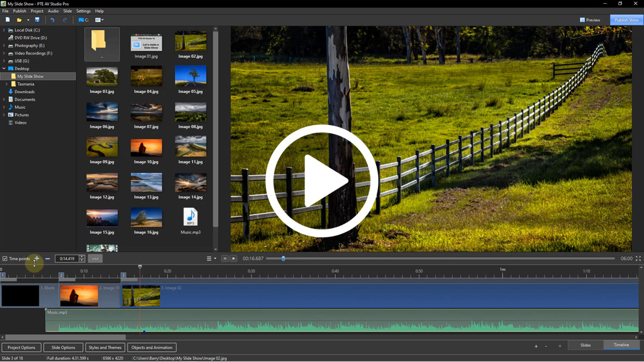Open the Audio menu
This screenshot has width=644, height=362.
[53, 11]
